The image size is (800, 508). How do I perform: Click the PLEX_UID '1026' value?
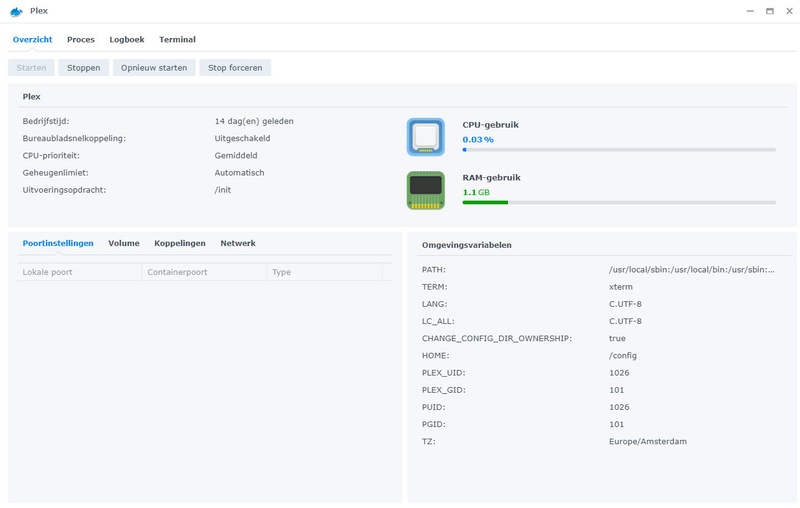pyautogui.click(x=619, y=373)
